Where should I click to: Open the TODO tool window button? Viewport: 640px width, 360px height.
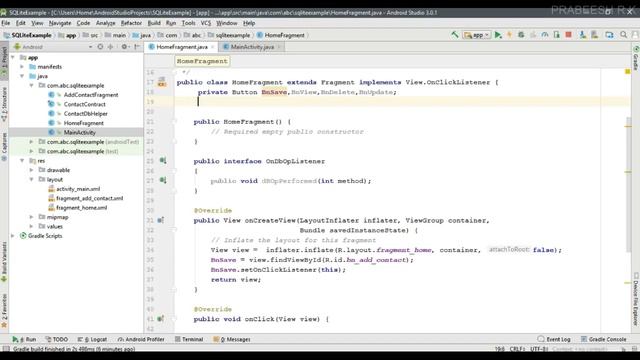click(56, 339)
